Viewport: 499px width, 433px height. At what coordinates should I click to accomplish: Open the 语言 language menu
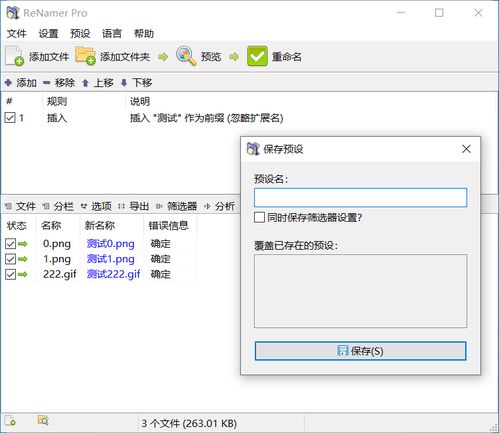click(112, 34)
